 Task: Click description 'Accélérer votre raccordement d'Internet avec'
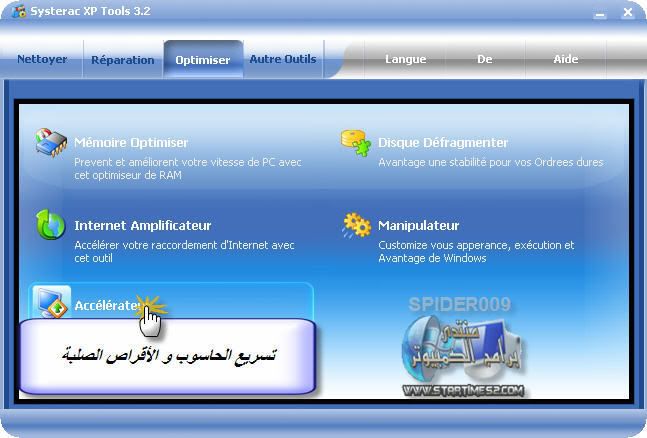[x=184, y=245]
